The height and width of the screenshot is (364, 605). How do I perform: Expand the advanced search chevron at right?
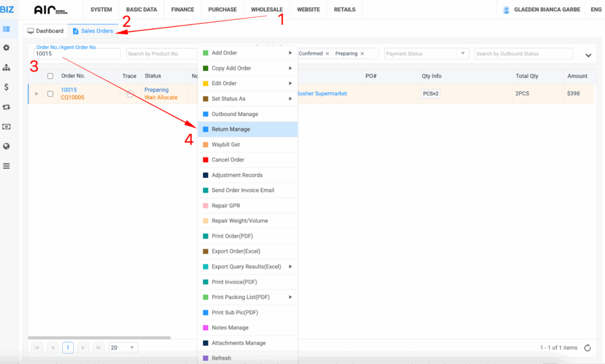pyautogui.click(x=588, y=56)
